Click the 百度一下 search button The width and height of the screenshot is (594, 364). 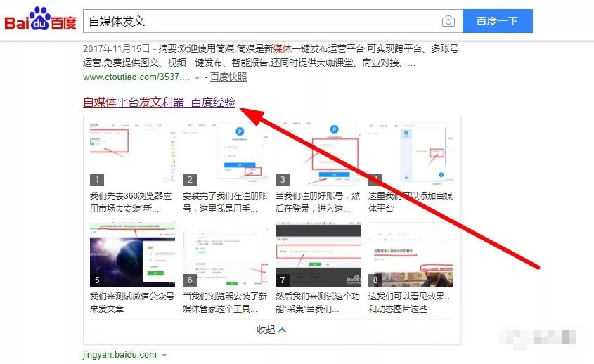[x=498, y=21]
